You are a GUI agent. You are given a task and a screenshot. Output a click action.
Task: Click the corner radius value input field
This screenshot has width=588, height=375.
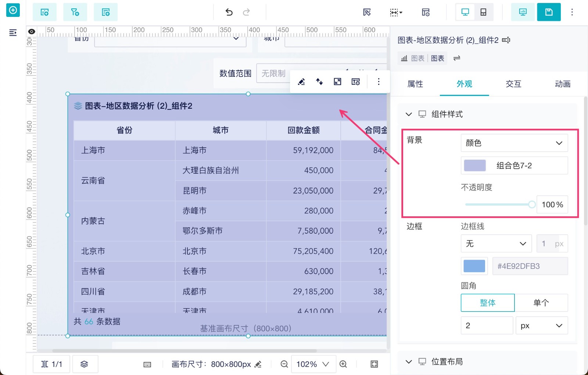click(x=487, y=325)
